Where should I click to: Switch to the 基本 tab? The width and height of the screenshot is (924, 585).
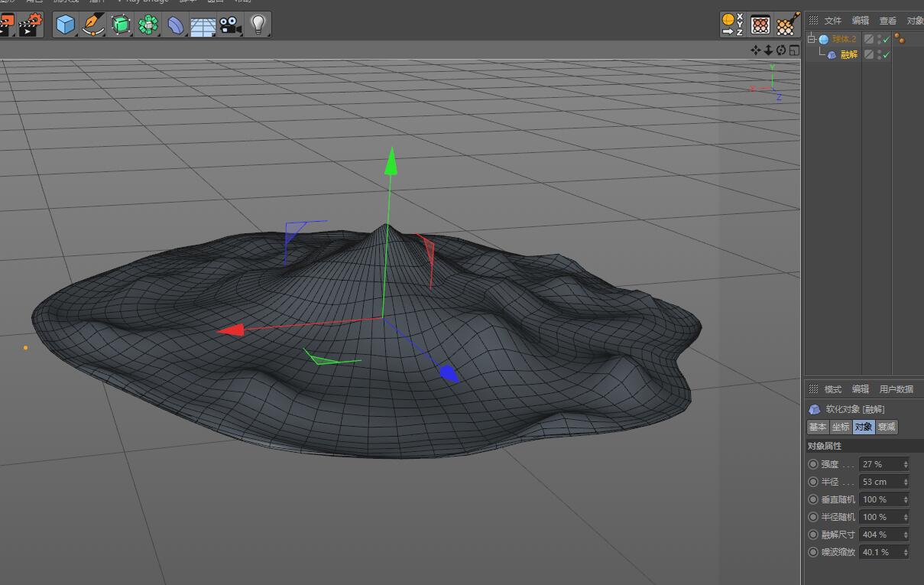(818, 427)
